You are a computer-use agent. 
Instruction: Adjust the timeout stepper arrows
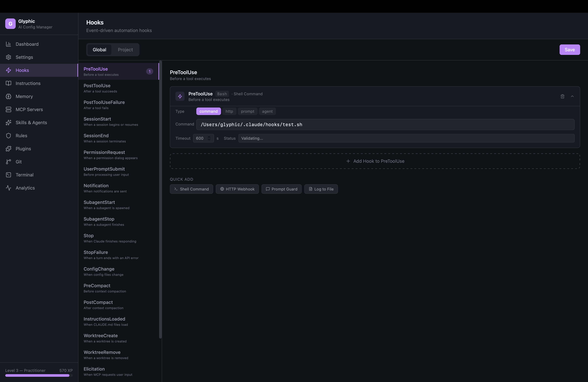pyautogui.click(x=209, y=138)
